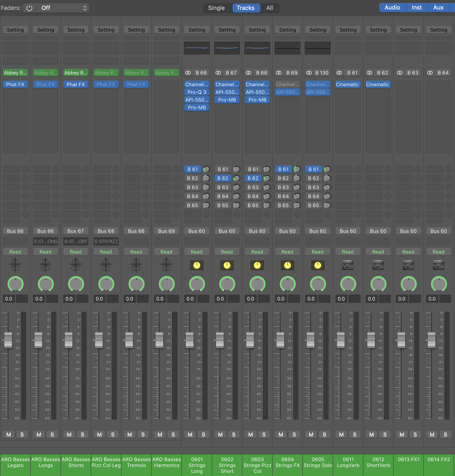Solo the 0603 Strings Pizz Col channel
Viewport: 455px width, 476px height.
(264, 434)
